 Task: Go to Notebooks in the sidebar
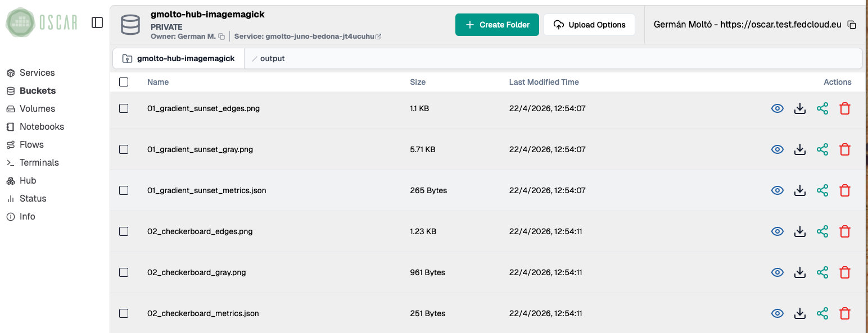click(x=42, y=126)
